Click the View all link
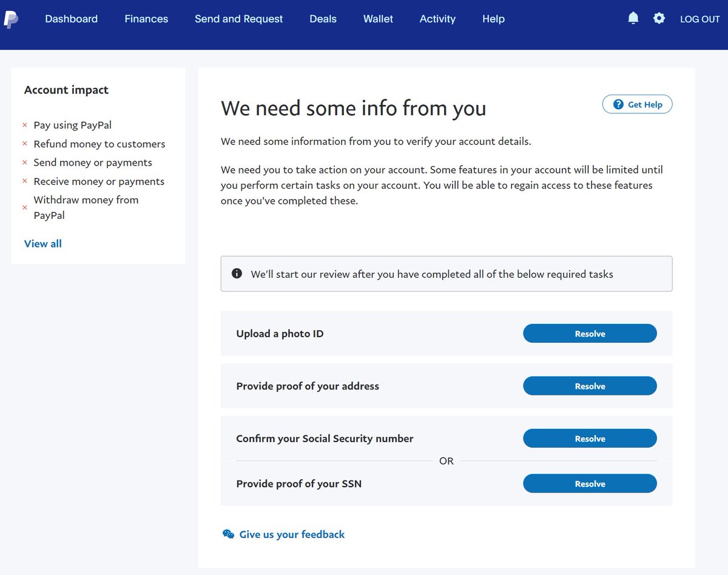The width and height of the screenshot is (728, 575). pos(43,244)
